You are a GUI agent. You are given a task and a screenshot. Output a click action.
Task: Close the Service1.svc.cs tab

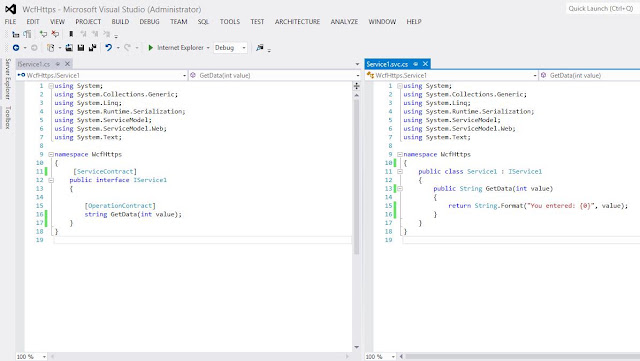tap(425, 64)
